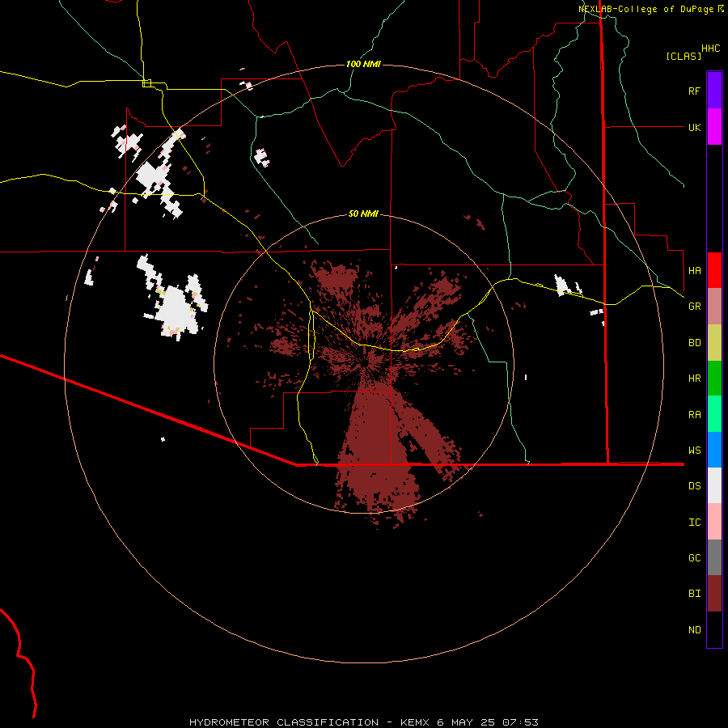This screenshot has height=728, width=728.
Task: Click the HA red legend swatch
Action: click(714, 270)
